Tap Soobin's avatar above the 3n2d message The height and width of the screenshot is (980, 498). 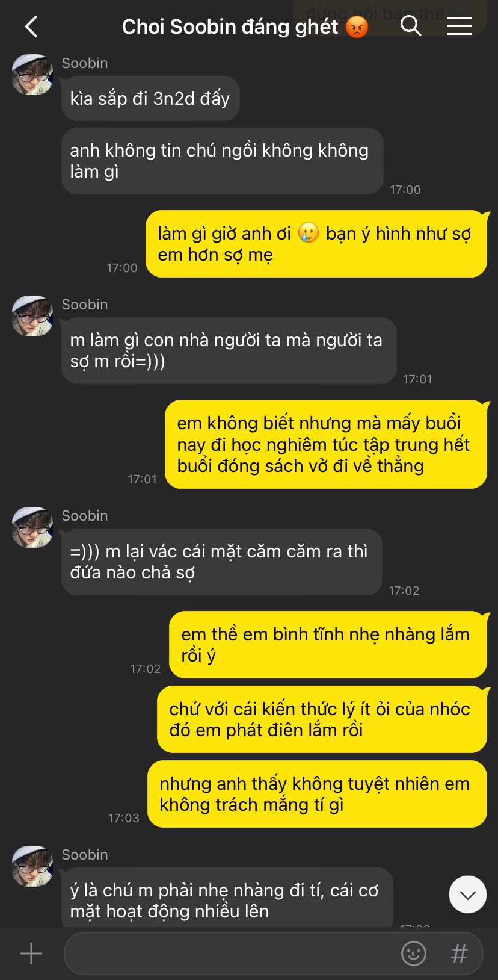[x=32, y=75]
